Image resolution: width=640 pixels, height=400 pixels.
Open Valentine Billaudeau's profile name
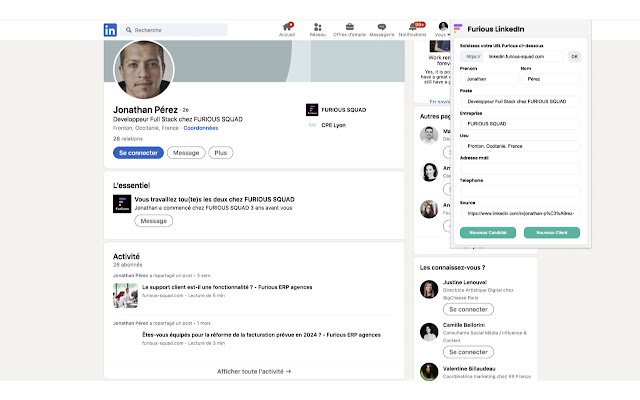(469, 369)
